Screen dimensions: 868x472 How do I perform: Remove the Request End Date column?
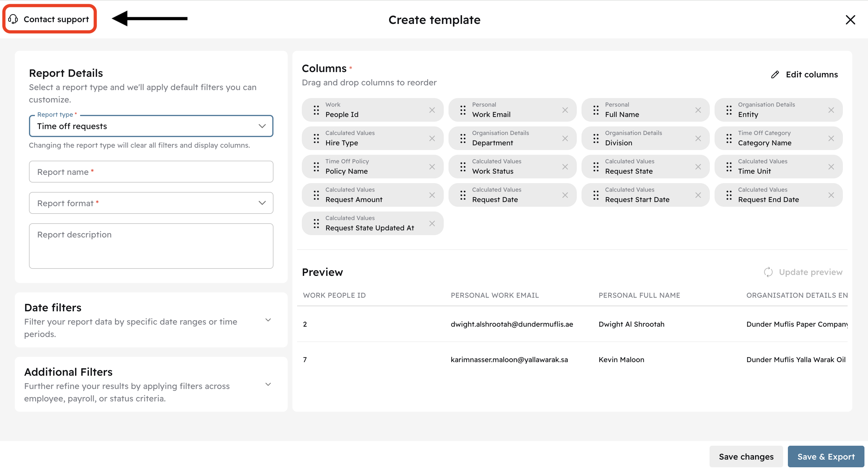(x=831, y=195)
